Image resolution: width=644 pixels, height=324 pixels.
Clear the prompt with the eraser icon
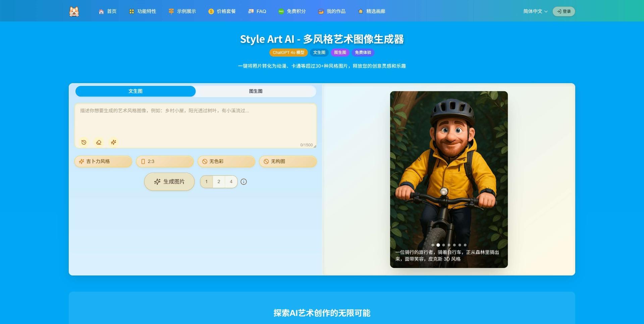point(99,142)
